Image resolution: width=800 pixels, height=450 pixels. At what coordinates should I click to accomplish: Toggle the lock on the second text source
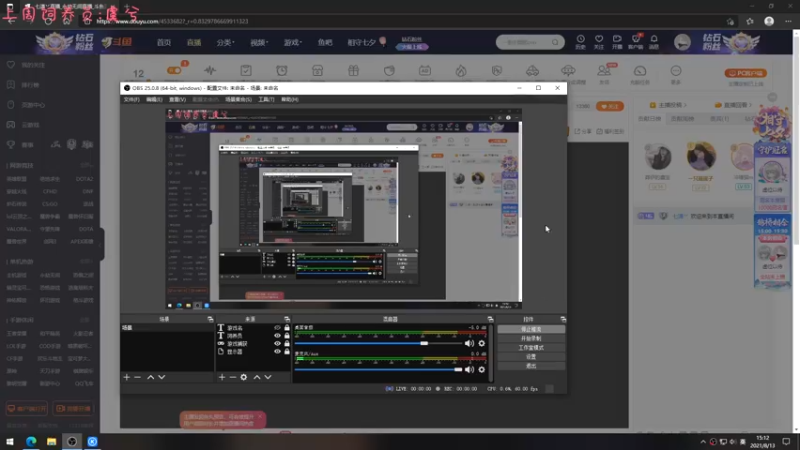pyautogui.click(x=287, y=336)
